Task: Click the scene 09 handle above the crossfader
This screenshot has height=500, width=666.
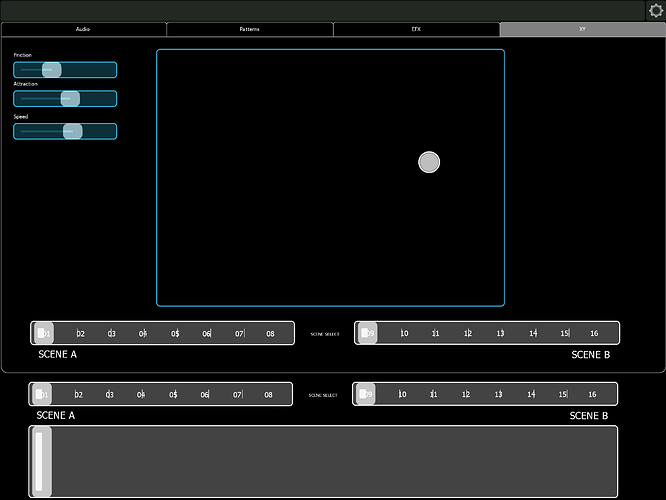Action: click(366, 394)
